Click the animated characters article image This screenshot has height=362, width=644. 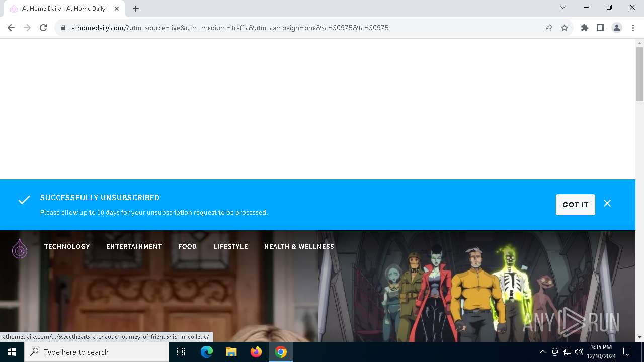[x=476, y=286]
